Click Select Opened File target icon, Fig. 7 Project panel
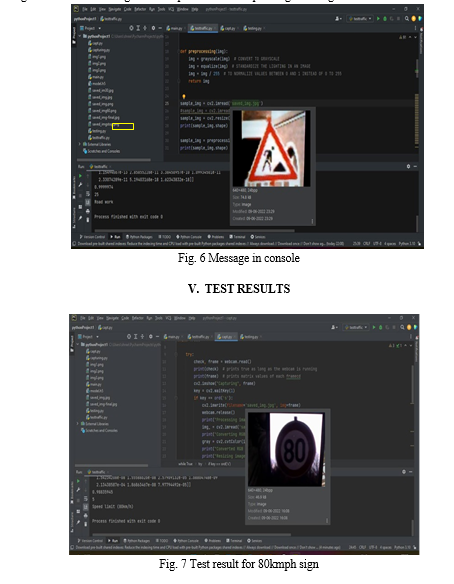This screenshot has height=584, width=454. pos(129,336)
